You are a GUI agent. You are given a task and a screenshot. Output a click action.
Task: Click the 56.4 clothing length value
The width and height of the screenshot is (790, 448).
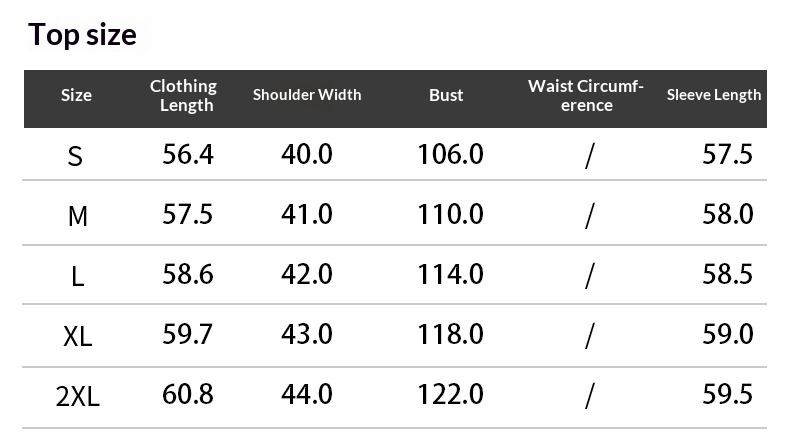(188, 154)
